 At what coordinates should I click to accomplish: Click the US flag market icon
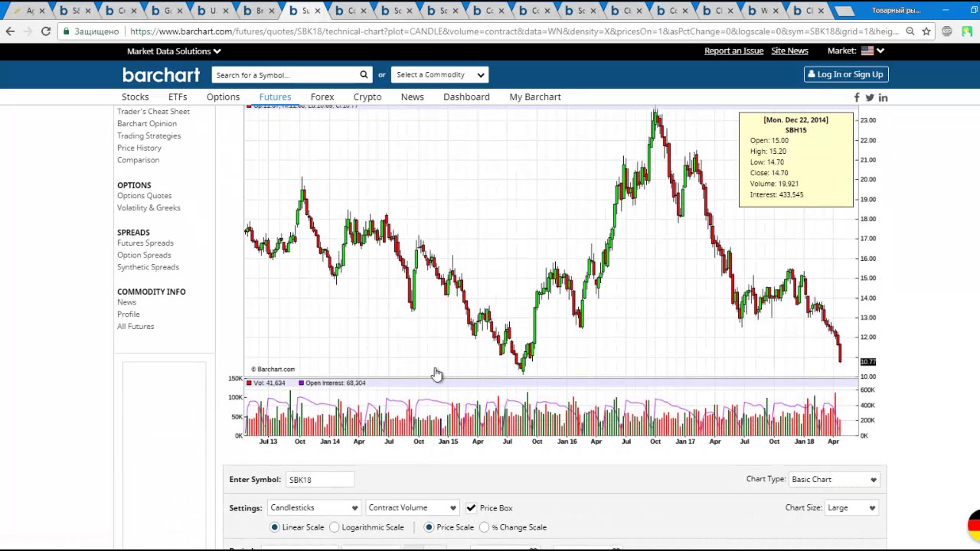click(x=867, y=51)
